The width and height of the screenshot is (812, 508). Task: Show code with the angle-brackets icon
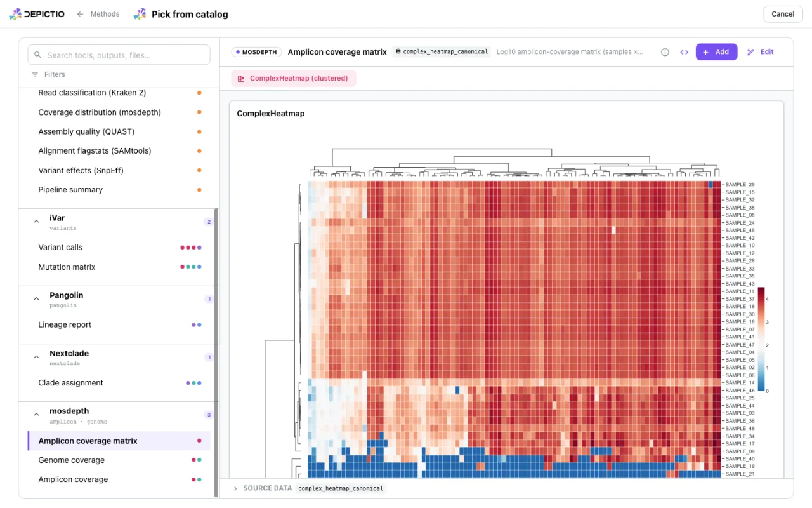(684, 52)
